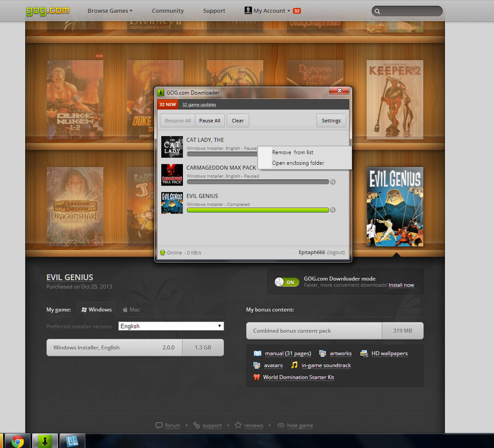Click the gog.com logo
Image resolution: width=494 pixels, height=448 pixels.
tap(48, 11)
